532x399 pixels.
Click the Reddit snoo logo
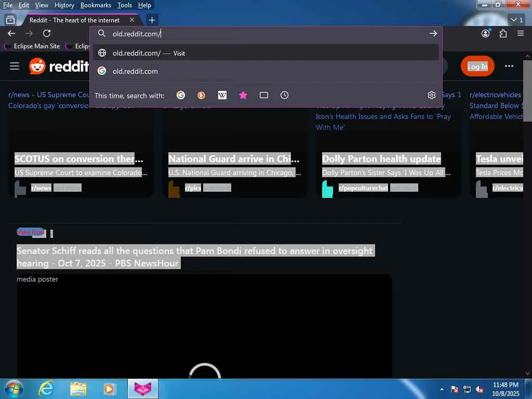click(37, 66)
